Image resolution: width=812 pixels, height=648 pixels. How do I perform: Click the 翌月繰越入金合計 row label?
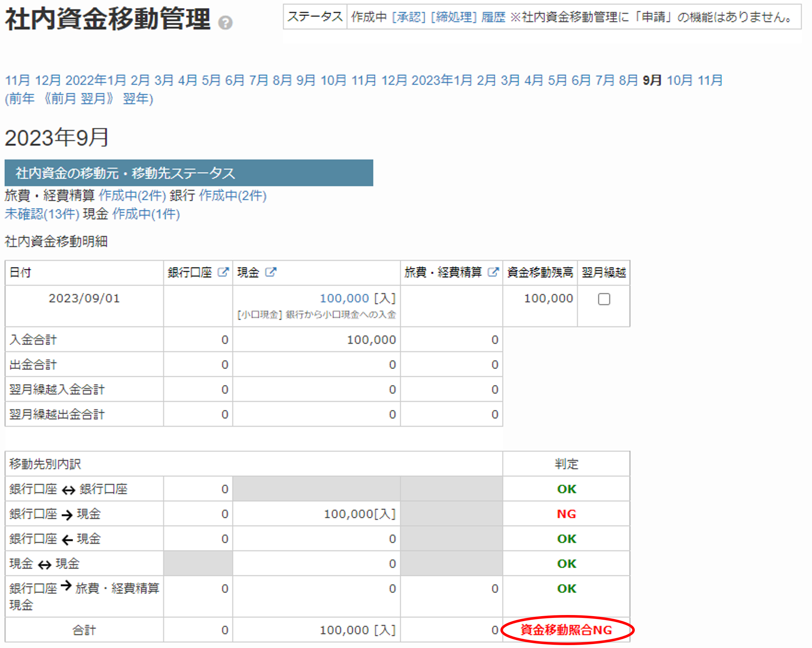pos(57,390)
